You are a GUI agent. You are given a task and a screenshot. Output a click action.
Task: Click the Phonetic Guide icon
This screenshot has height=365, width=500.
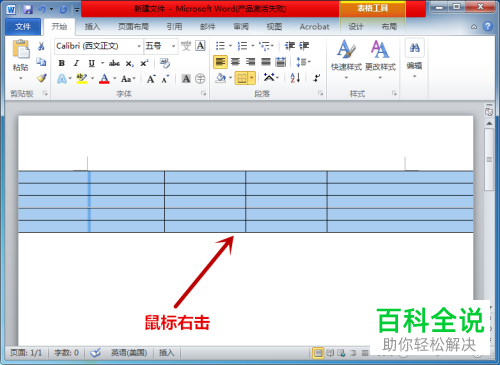click(x=186, y=46)
